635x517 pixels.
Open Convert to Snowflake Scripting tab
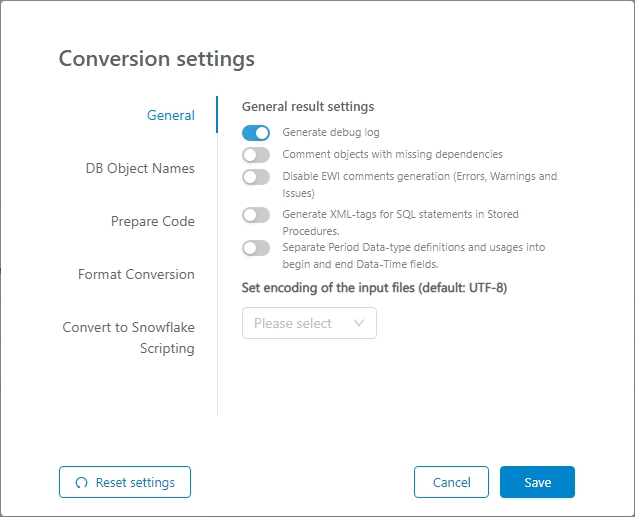(x=129, y=338)
